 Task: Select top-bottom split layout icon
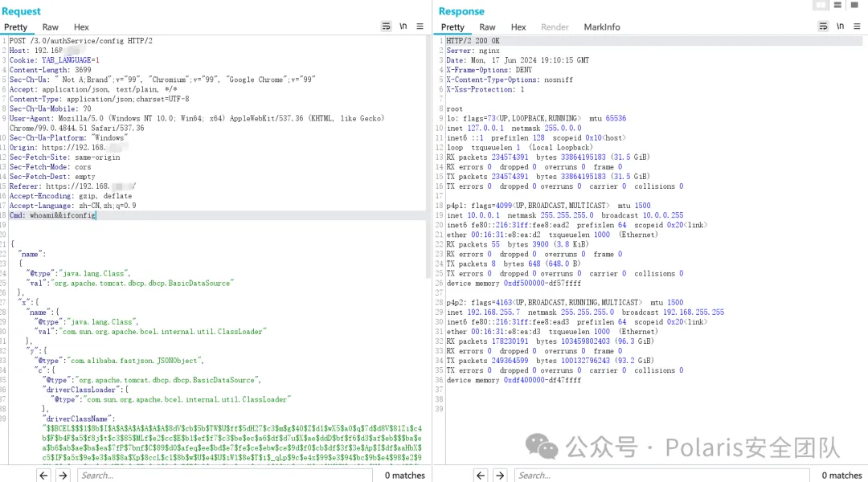pyautogui.click(x=837, y=5)
